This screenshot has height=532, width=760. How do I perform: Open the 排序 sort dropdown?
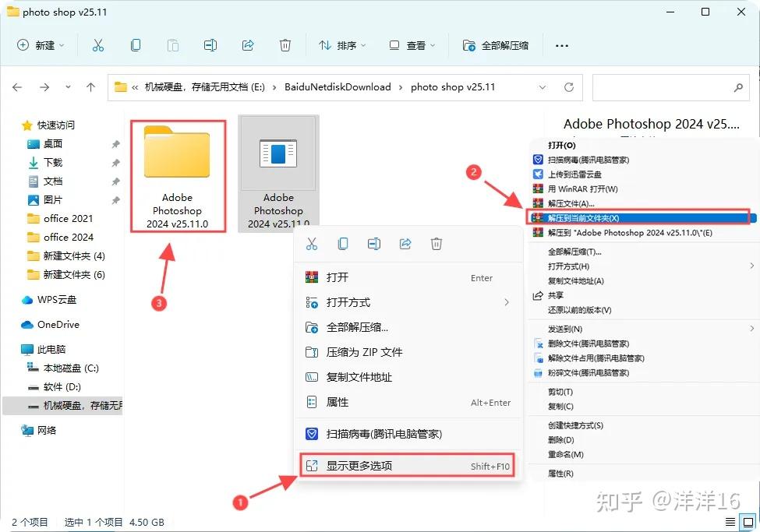click(x=343, y=45)
